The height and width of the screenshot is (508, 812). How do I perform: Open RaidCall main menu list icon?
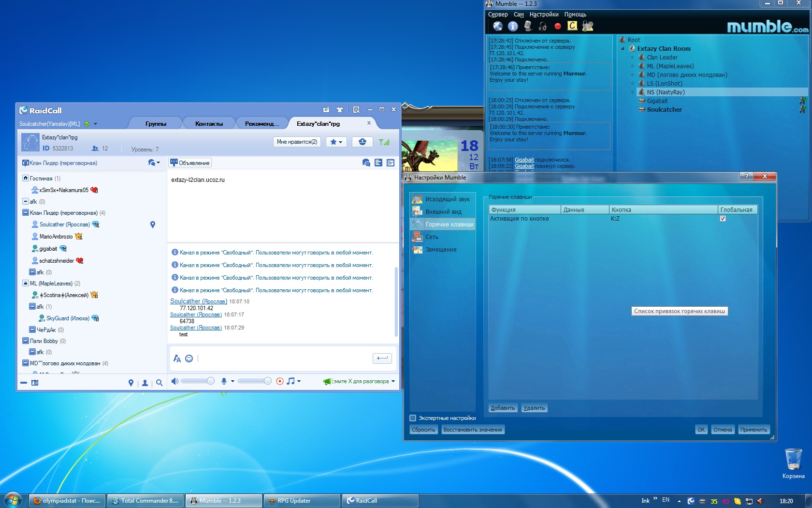pyautogui.click(x=356, y=110)
